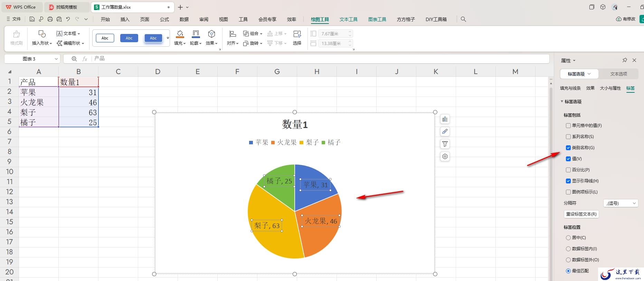Click the save icon in quick toolbar
Viewport: 644px width, 281px height.
pyautogui.click(x=32, y=19)
